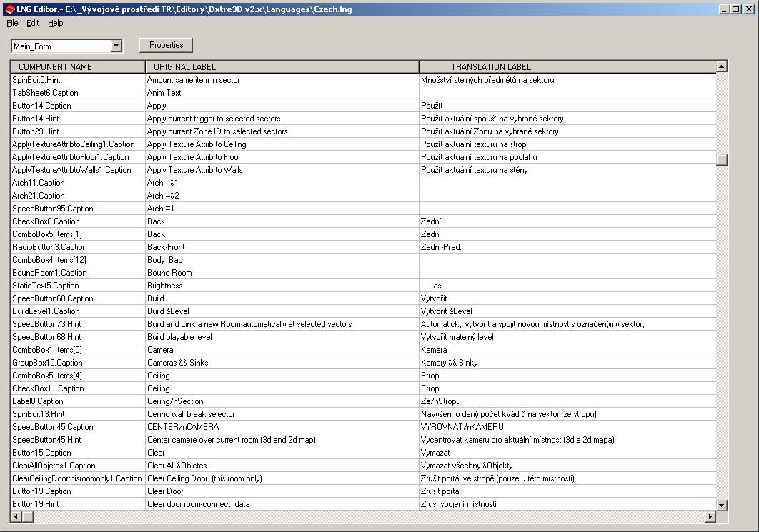Select the CheckBox11.Caption component cell

(x=77, y=388)
